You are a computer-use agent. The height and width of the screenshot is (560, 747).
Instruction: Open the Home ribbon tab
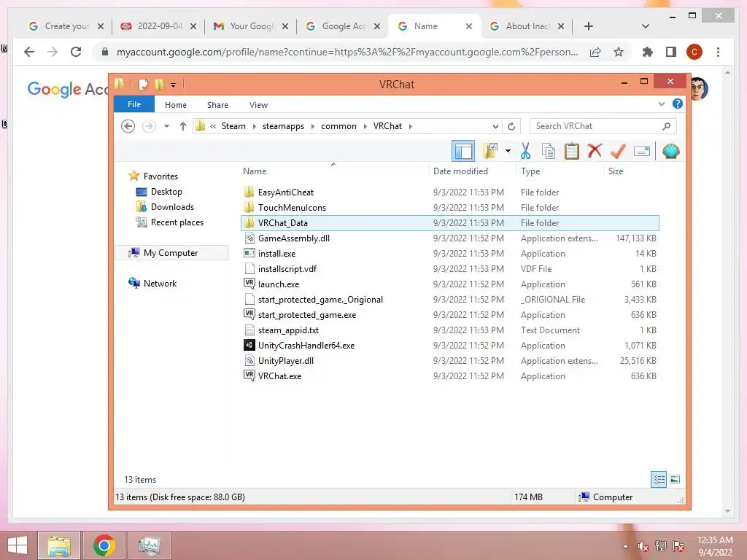pos(176,105)
